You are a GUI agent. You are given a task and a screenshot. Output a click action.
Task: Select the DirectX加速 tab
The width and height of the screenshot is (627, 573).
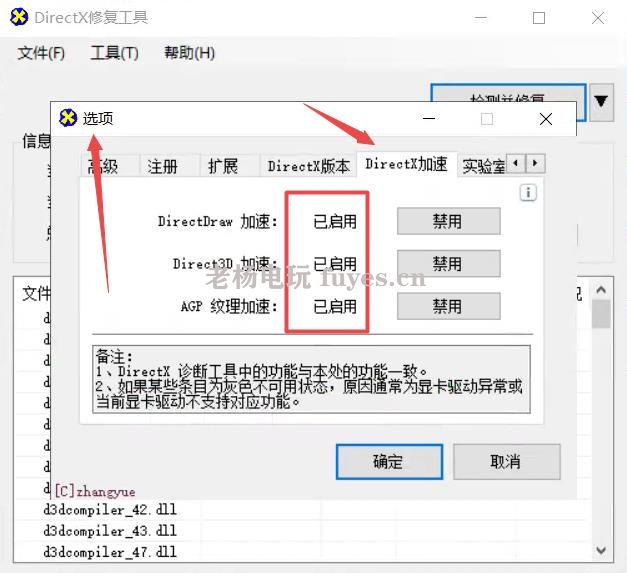pyautogui.click(x=406, y=164)
